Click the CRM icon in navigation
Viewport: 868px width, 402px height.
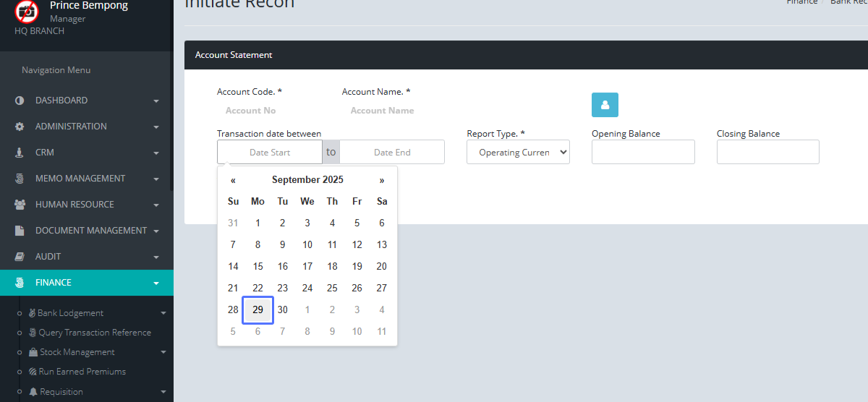click(x=20, y=153)
